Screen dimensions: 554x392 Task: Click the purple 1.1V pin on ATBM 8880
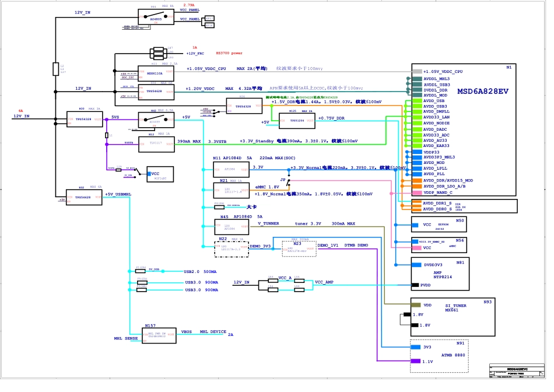point(416,362)
